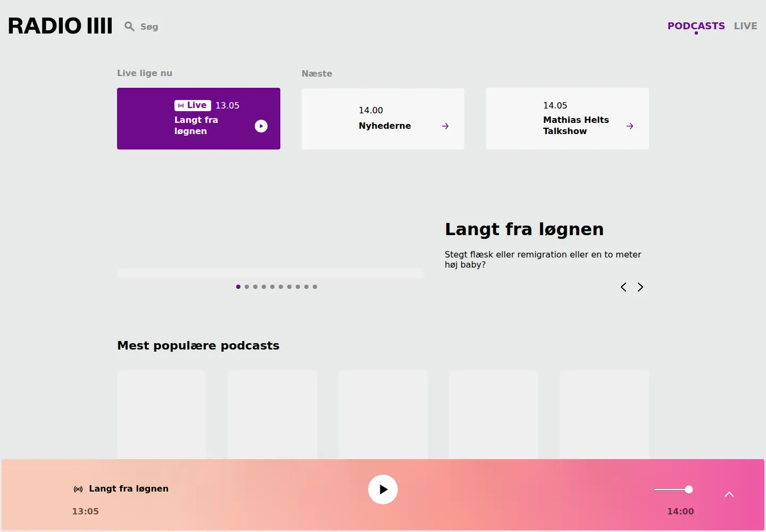Start playback with the player bar play button
This screenshot has height=532, width=766.
pos(383,489)
